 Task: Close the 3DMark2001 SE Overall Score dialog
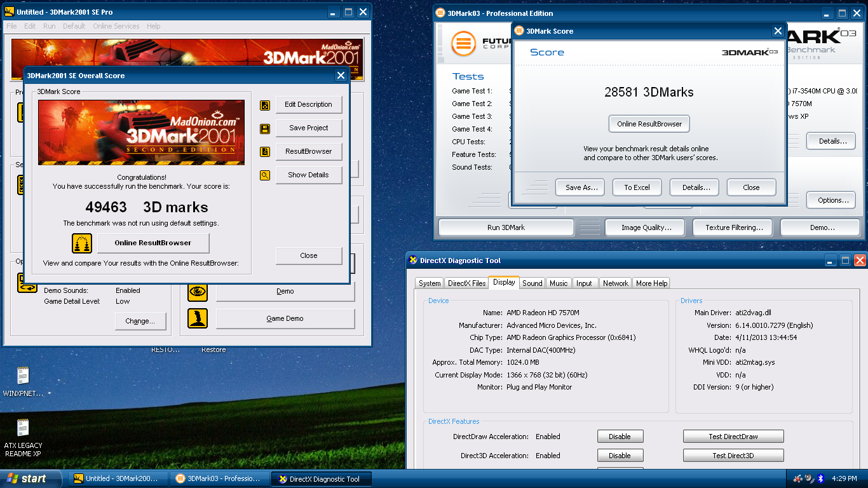click(309, 256)
